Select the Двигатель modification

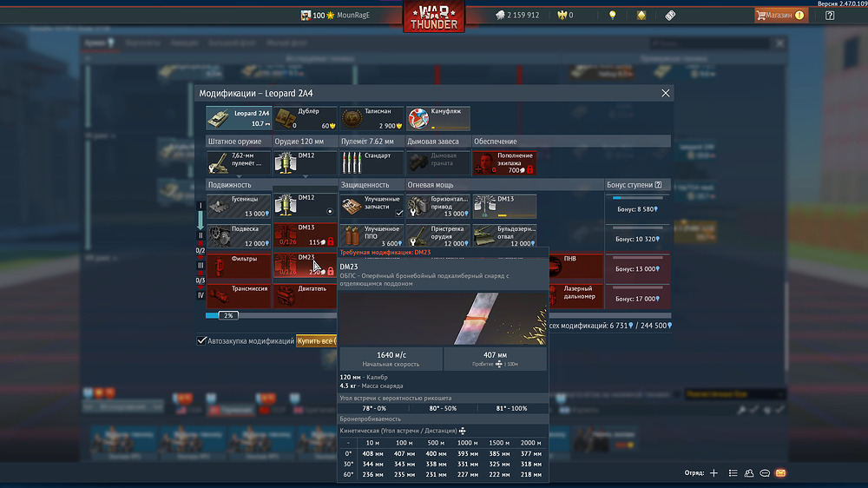[x=305, y=296]
